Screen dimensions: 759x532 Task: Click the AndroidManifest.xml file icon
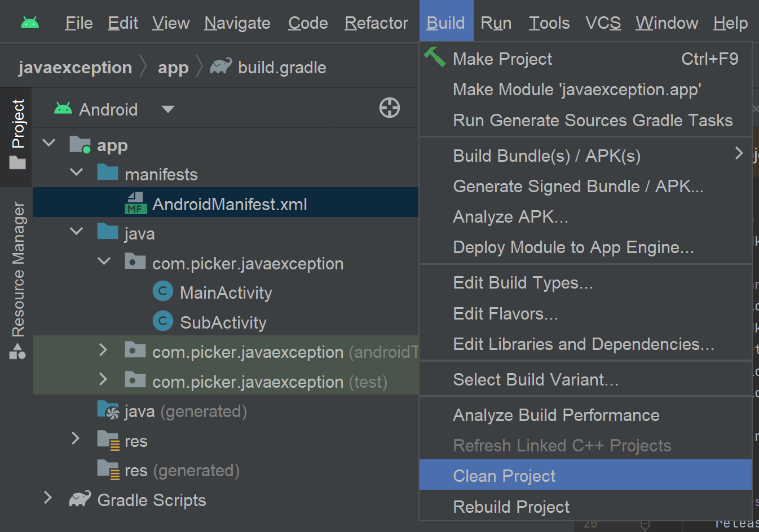tap(135, 203)
